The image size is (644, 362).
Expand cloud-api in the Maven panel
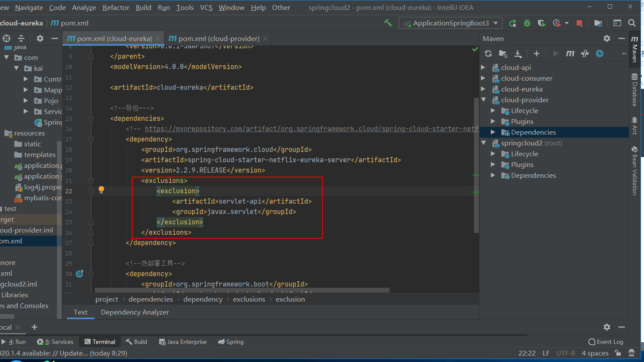pos(483,67)
